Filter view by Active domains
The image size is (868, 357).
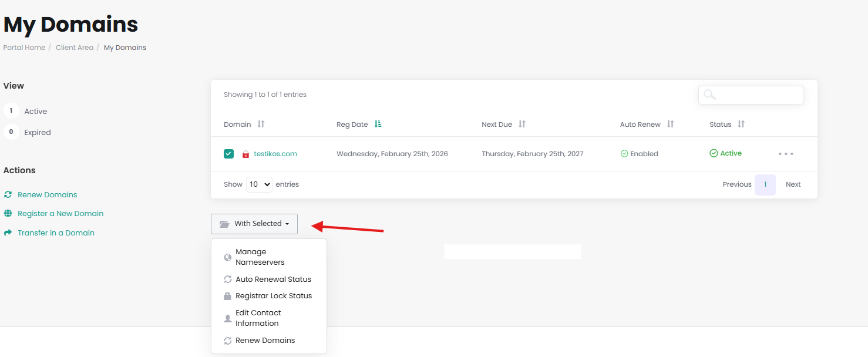coord(35,111)
